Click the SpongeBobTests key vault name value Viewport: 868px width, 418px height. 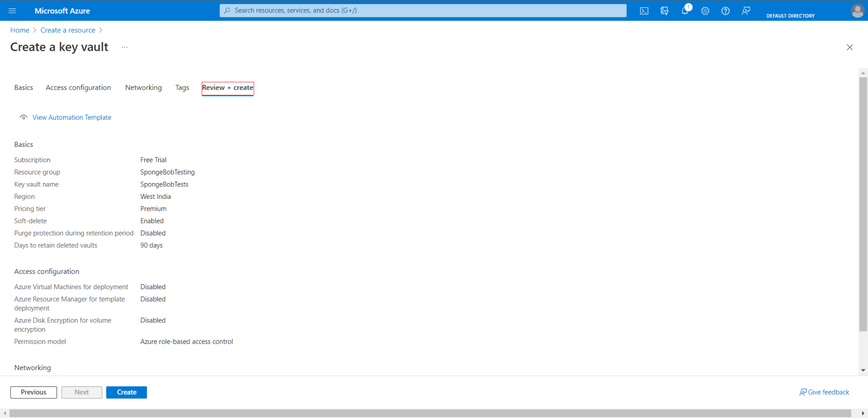[164, 185]
